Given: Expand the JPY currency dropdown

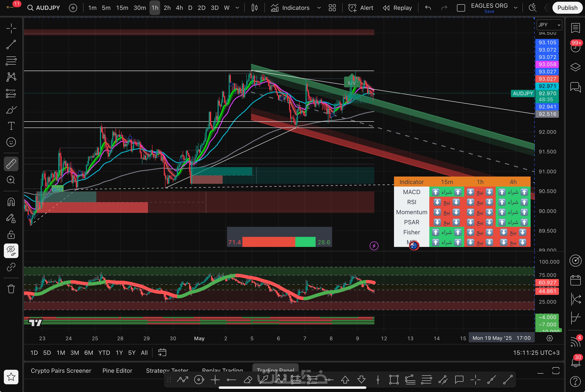Looking at the screenshot, I should (549, 25).
